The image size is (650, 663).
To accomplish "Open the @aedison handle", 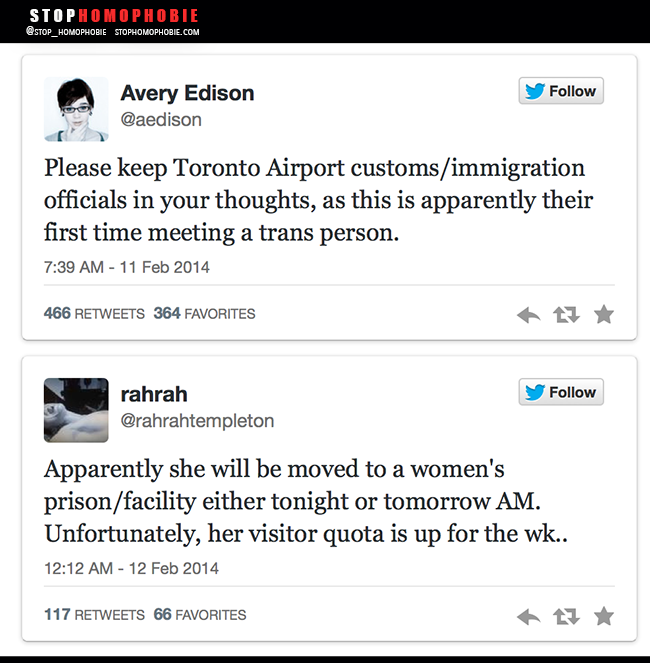I will pyautogui.click(x=161, y=120).
